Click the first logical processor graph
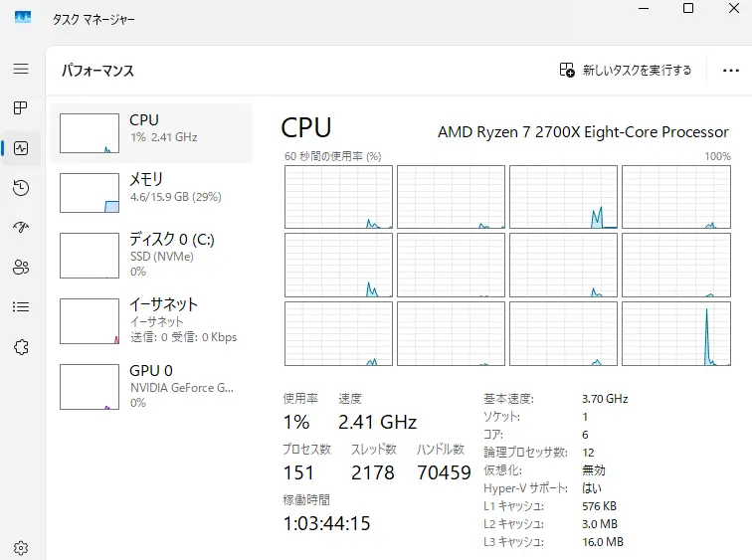This screenshot has height=560, width=752. pos(338,197)
